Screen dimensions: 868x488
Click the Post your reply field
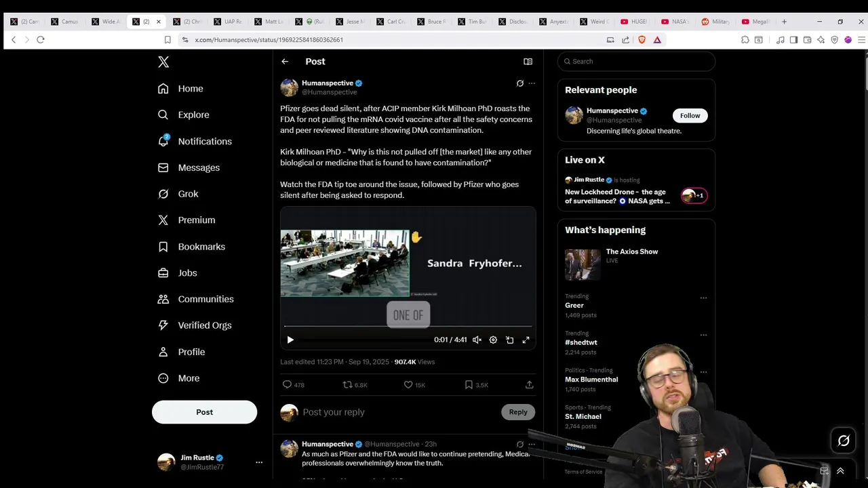(x=400, y=412)
